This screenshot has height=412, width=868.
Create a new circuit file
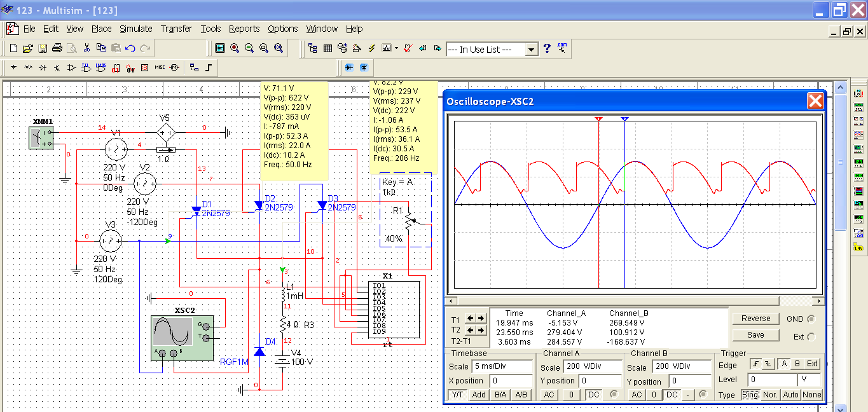pyautogui.click(x=13, y=48)
